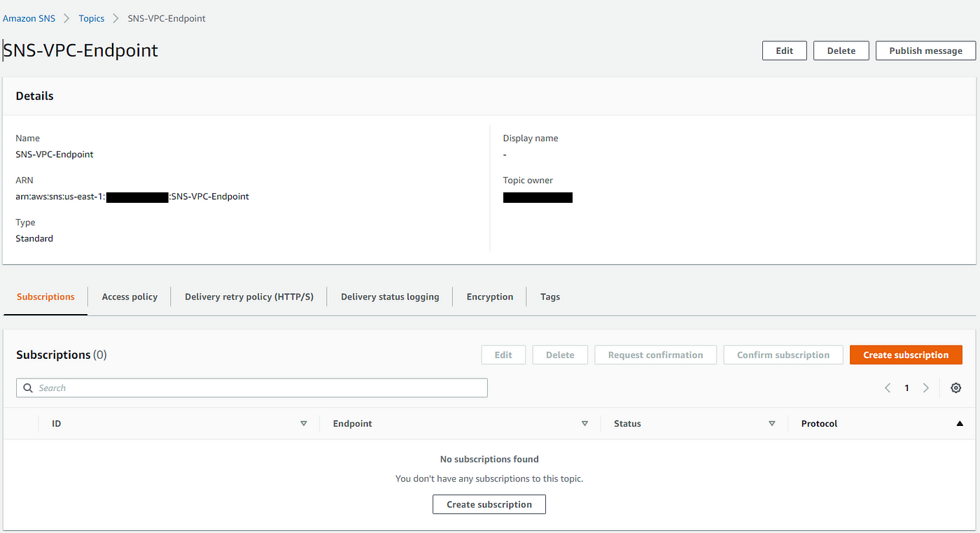This screenshot has height=533, width=980.
Task: Click the search magnifier icon
Action: pos(28,388)
